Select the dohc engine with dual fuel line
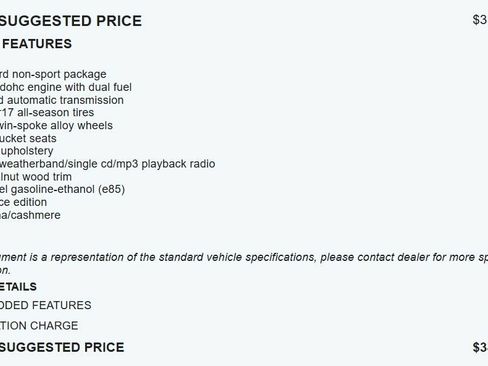This screenshot has width=488, height=366. tap(66, 87)
